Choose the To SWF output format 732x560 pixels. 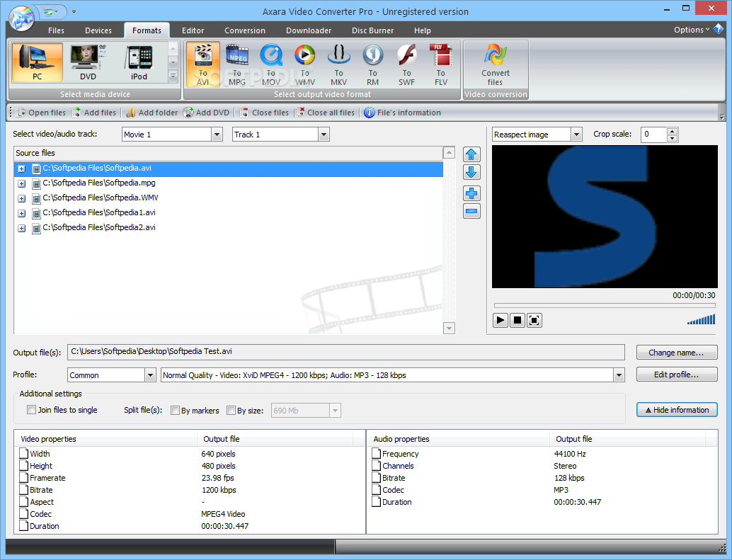tap(406, 64)
